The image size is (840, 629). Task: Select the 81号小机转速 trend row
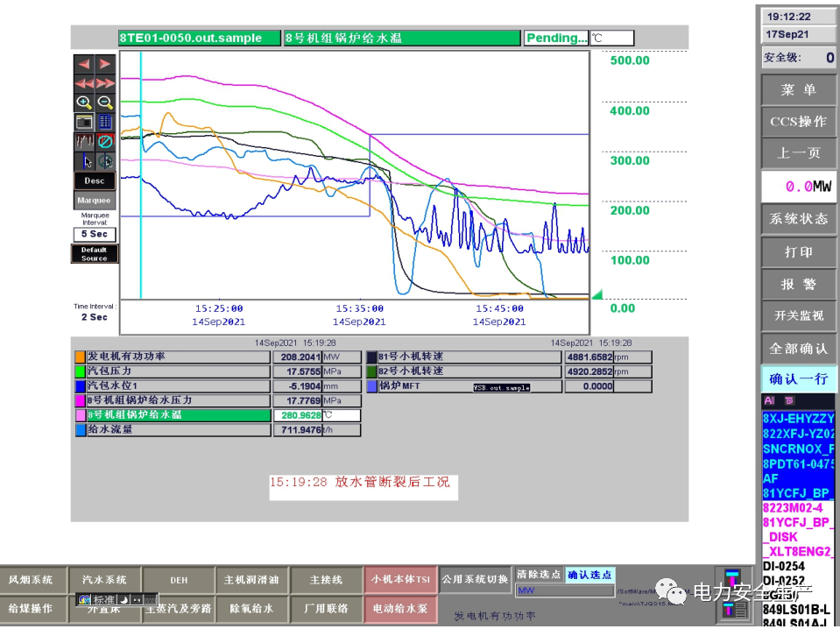pos(469,357)
